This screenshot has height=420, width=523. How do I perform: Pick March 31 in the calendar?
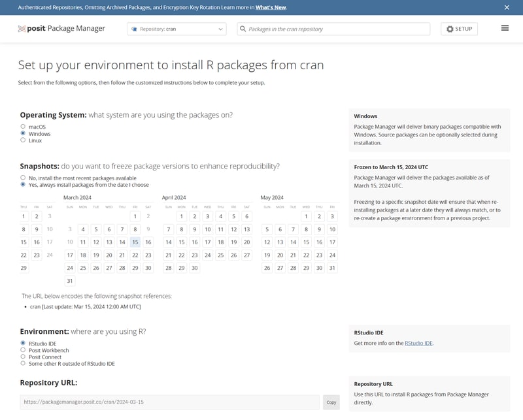tap(70, 281)
